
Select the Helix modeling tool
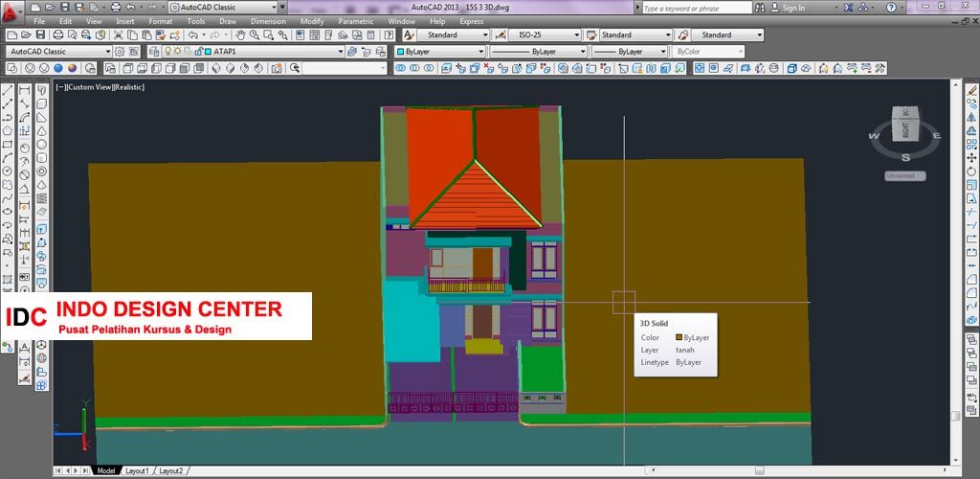(x=41, y=197)
